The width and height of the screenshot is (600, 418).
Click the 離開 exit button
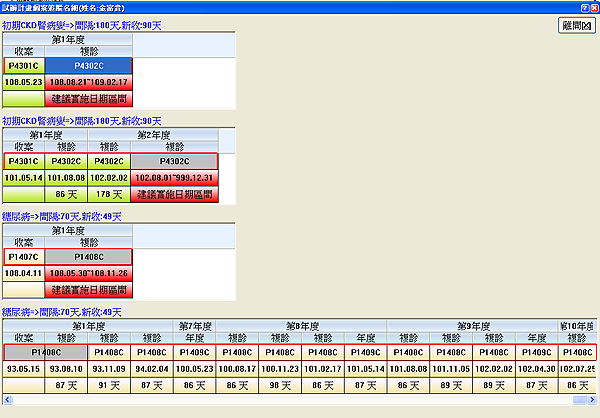pos(575,26)
